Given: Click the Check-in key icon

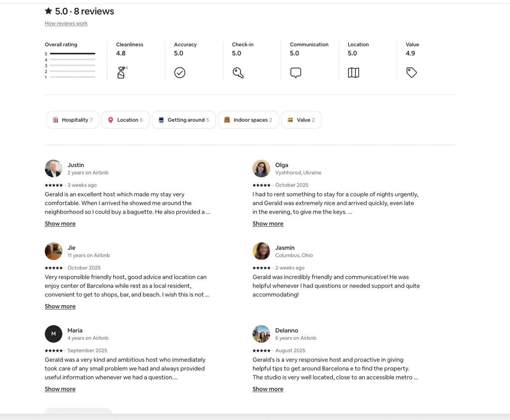Looking at the screenshot, I should click(x=238, y=72).
